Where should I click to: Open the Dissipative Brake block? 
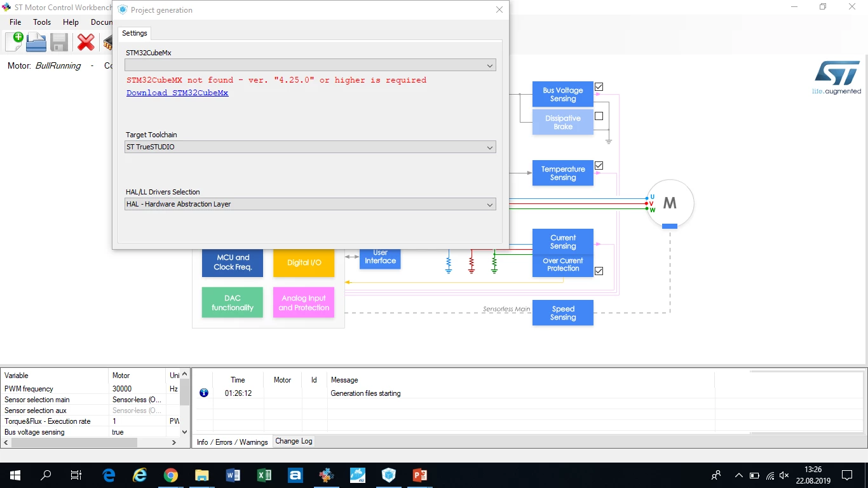point(563,122)
